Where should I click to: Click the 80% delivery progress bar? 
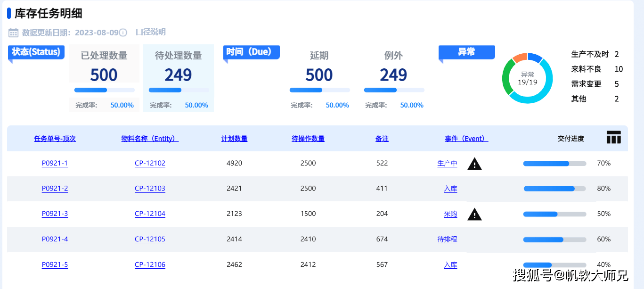554,189
